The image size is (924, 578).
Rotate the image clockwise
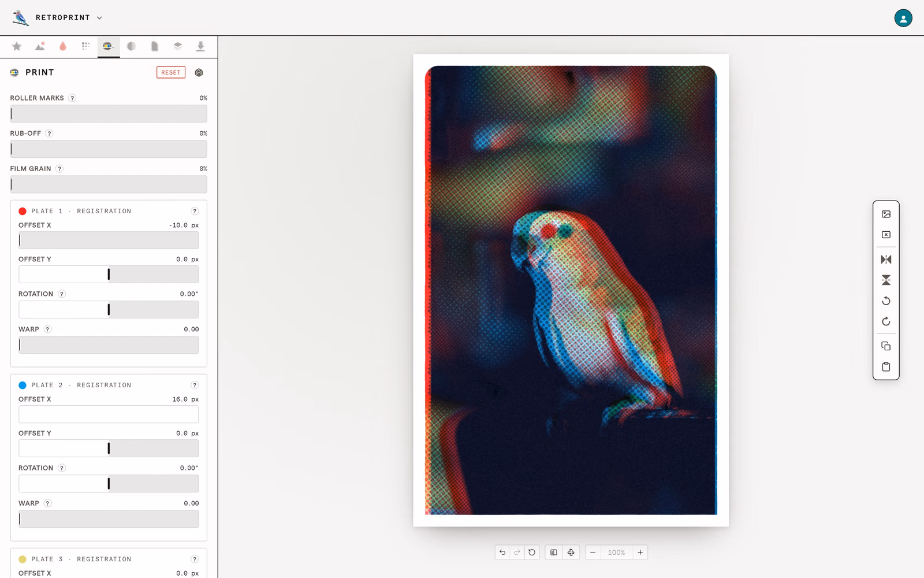[x=886, y=322]
